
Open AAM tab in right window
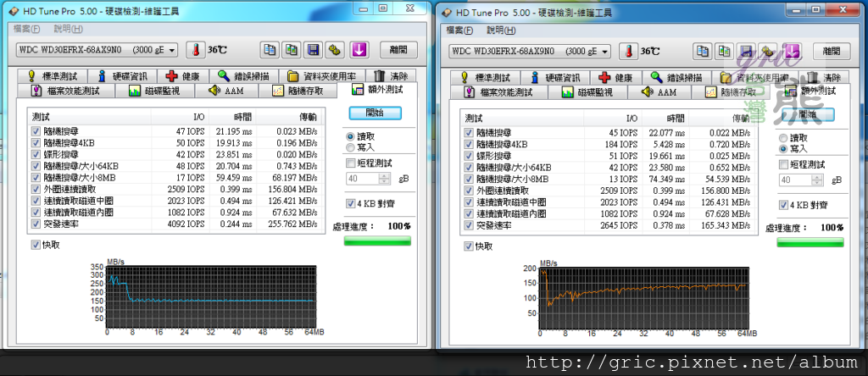click(x=658, y=92)
